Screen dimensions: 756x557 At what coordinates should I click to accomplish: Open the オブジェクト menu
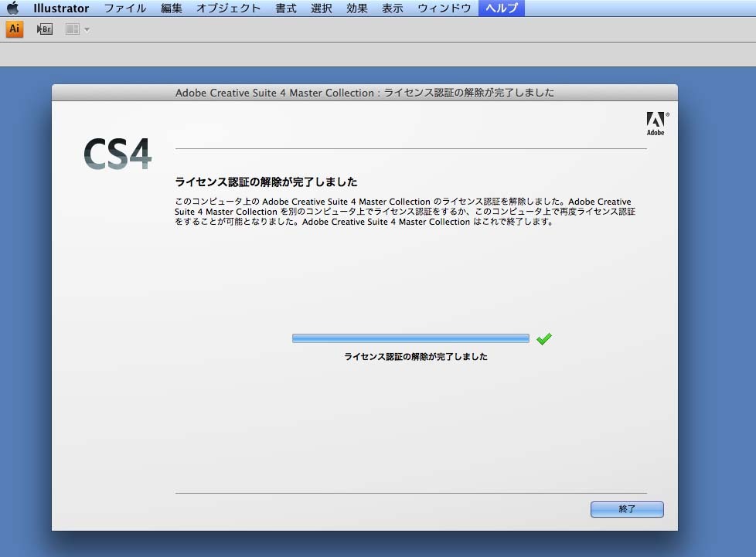tap(229, 8)
